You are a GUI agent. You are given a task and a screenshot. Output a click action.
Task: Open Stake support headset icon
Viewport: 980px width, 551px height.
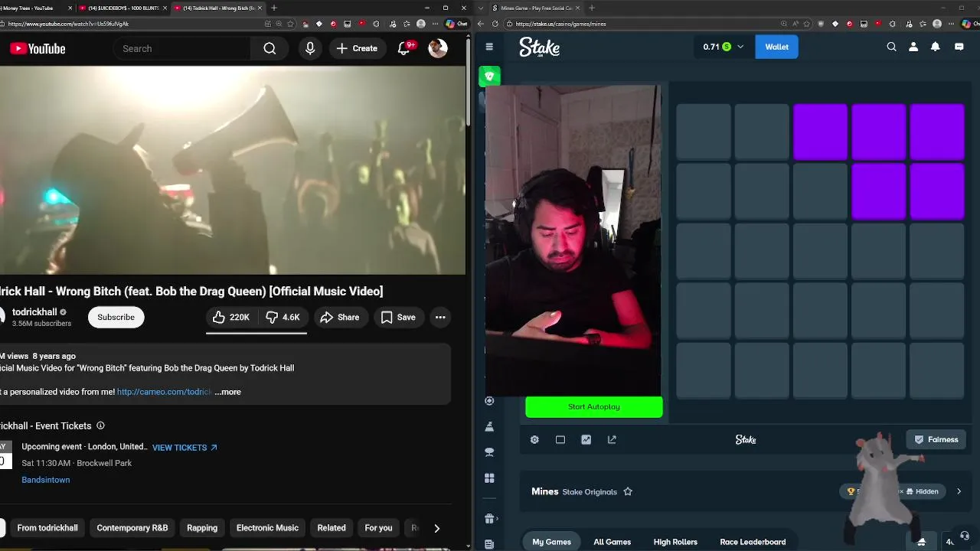(x=965, y=536)
